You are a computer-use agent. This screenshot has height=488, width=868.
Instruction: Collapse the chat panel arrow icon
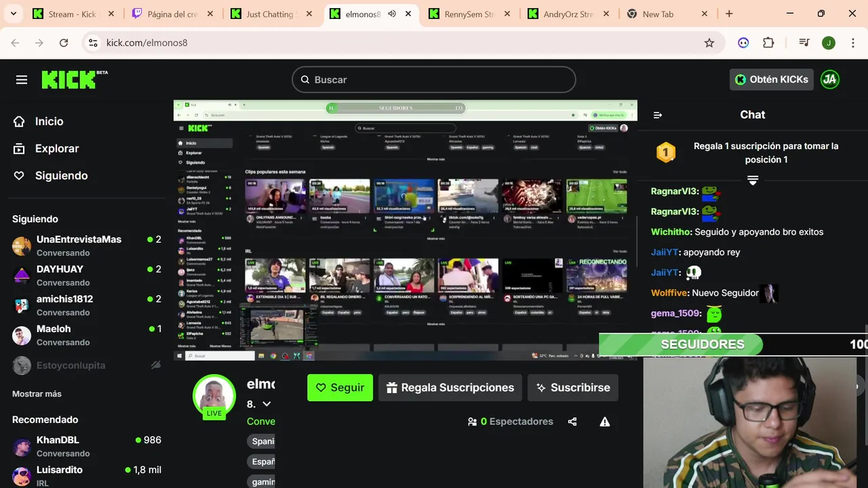657,115
